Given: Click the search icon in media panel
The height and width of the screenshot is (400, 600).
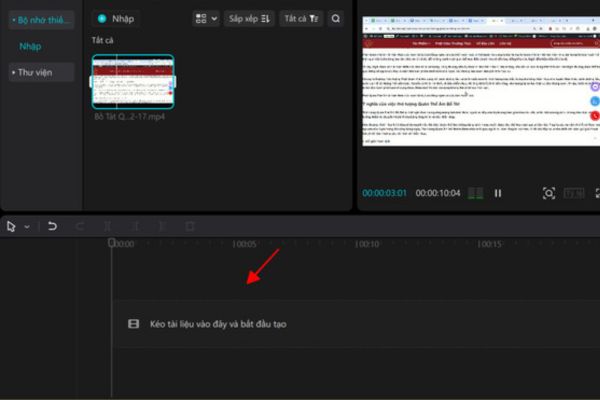Looking at the screenshot, I should (335, 18).
